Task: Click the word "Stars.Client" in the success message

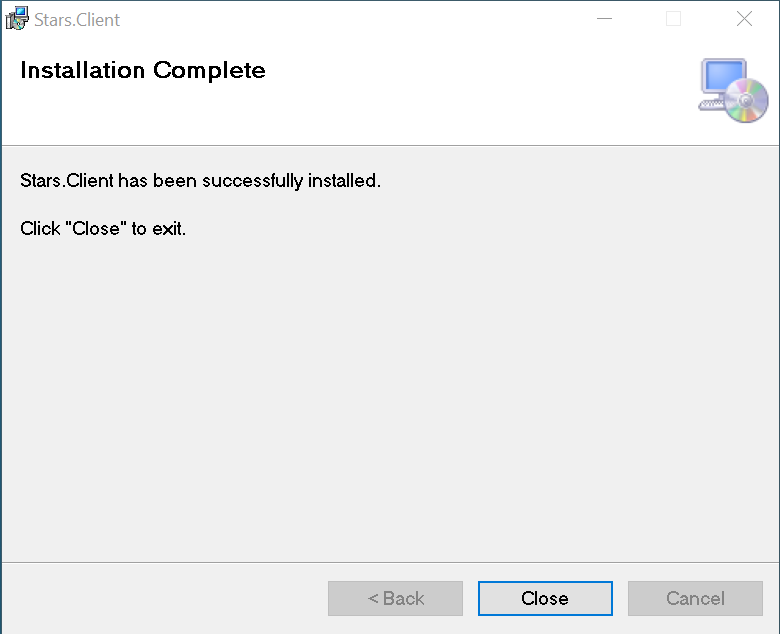Action: (67, 181)
